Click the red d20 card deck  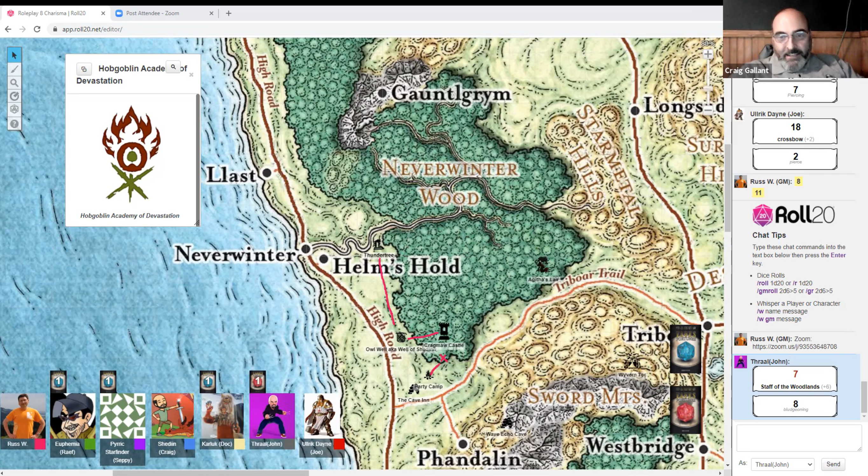(x=685, y=410)
